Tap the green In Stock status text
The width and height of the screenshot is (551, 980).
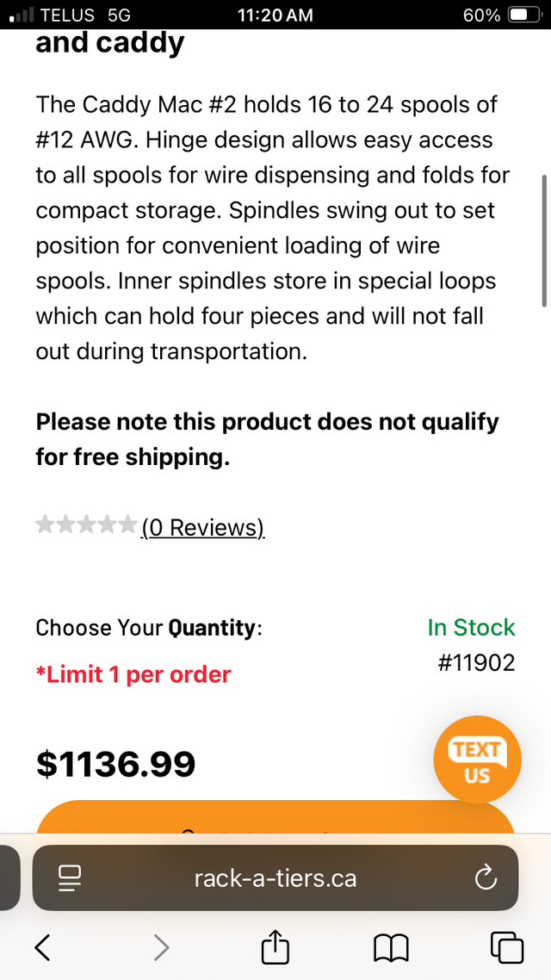tap(471, 628)
